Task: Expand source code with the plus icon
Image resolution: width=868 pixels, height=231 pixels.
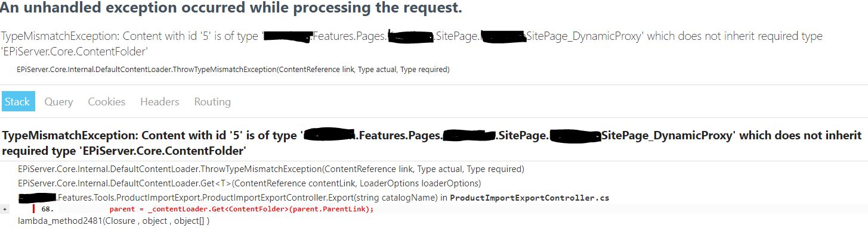Action: [5, 210]
